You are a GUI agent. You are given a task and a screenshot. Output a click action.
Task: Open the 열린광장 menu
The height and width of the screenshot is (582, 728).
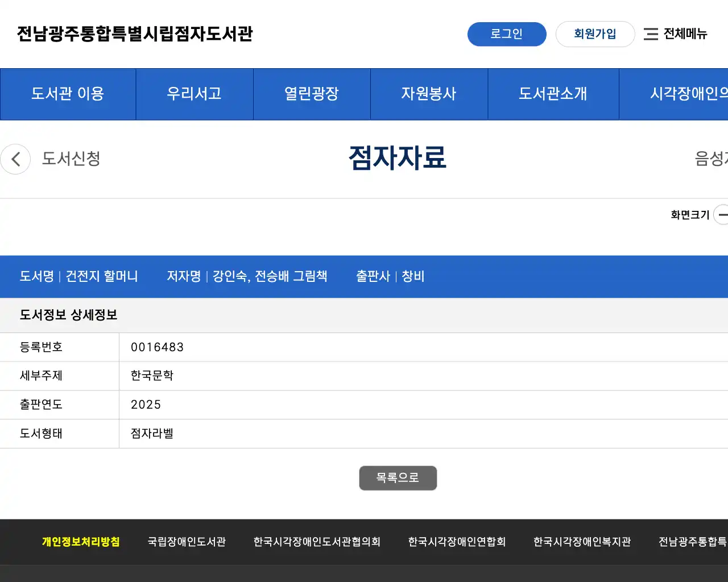tap(312, 94)
